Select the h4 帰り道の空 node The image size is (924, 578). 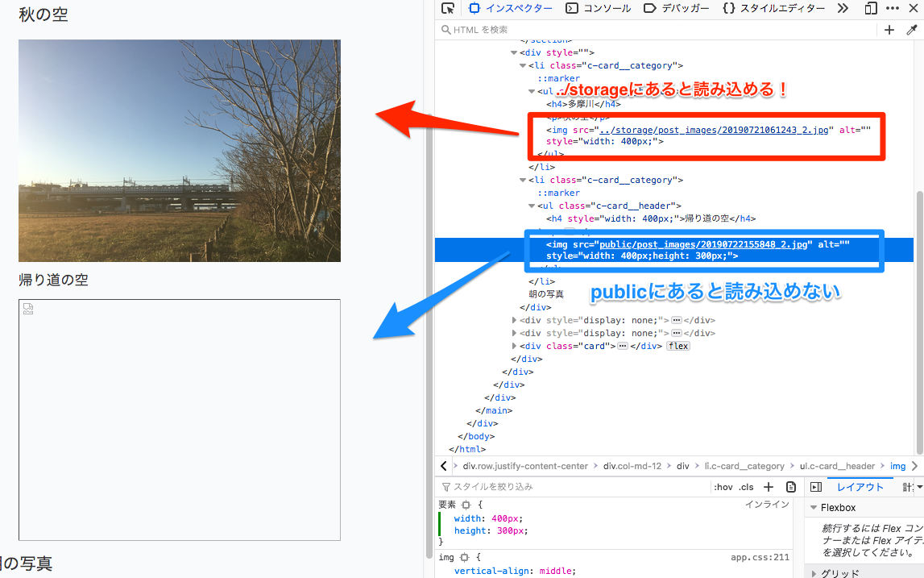click(651, 218)
